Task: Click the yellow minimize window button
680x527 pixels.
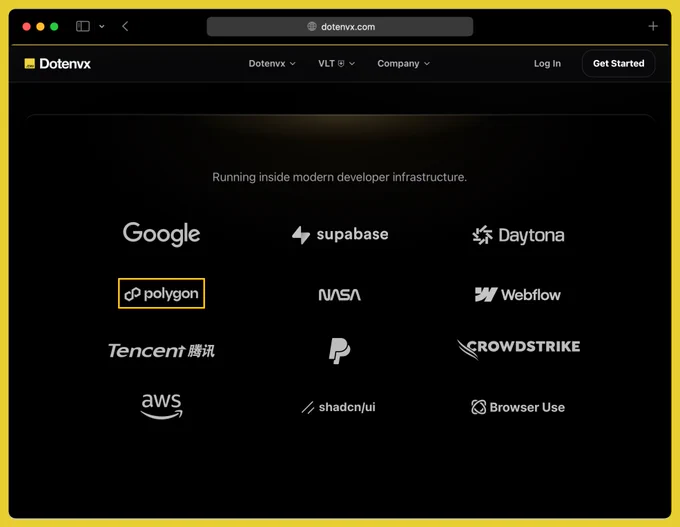Action: [x=40, y=26]
